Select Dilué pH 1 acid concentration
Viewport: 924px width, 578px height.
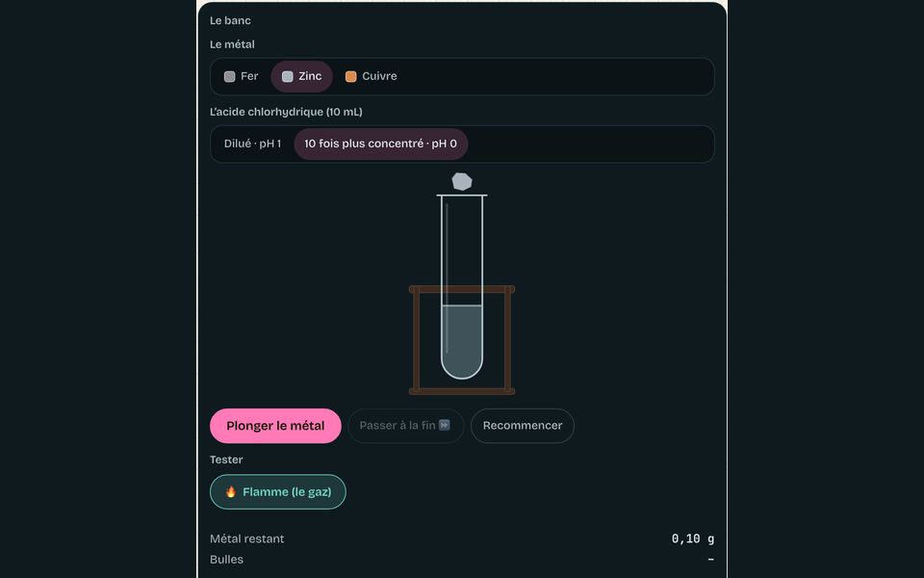[x=252, y=144]
